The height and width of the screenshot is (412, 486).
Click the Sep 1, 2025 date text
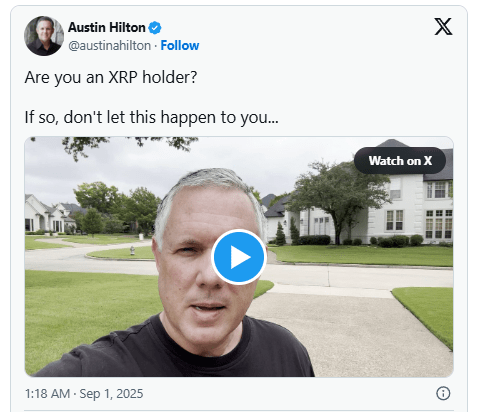(x=111, y=394)
